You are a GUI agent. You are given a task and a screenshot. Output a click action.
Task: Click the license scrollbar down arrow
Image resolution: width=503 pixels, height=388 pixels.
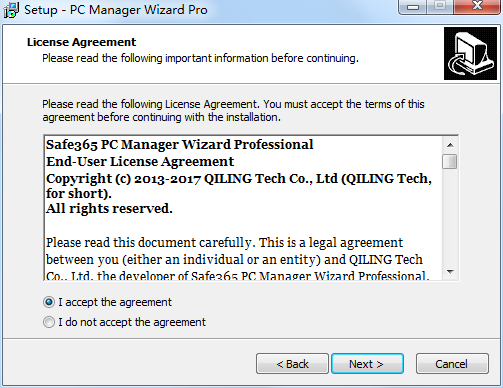coord(450,272)
